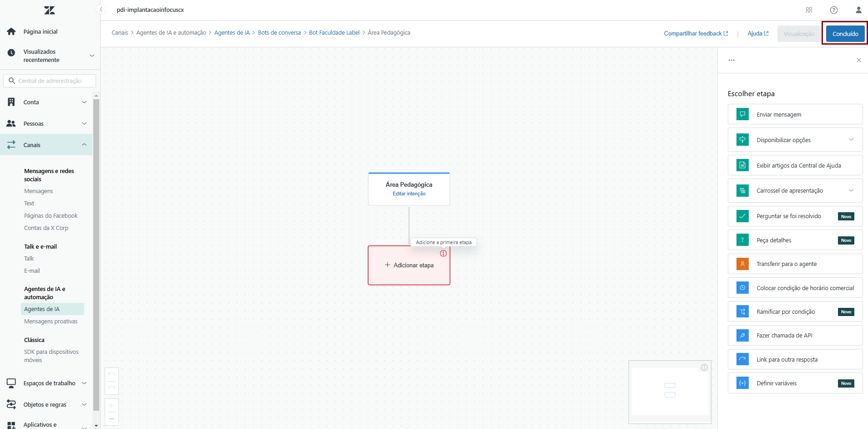
Task: Select Mensagens proativas in sidebar
Action: point(51,322)
